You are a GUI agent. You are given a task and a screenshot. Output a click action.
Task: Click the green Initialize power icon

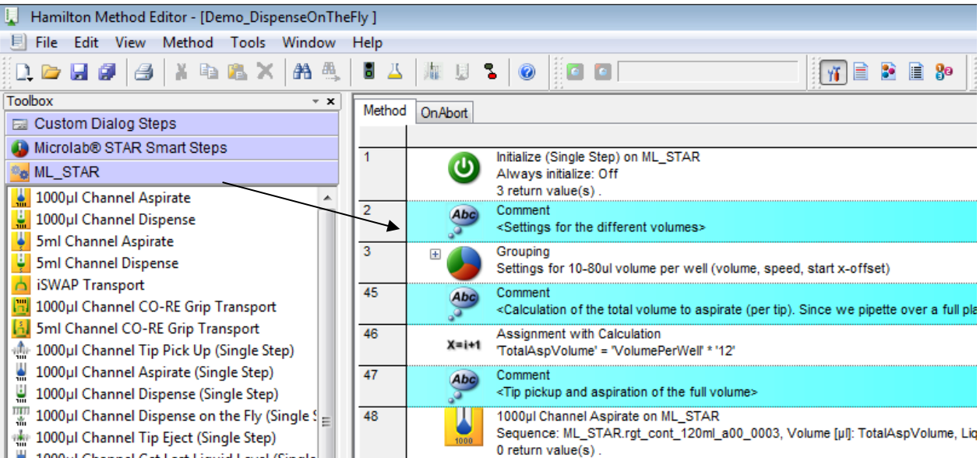coord(464,168)
